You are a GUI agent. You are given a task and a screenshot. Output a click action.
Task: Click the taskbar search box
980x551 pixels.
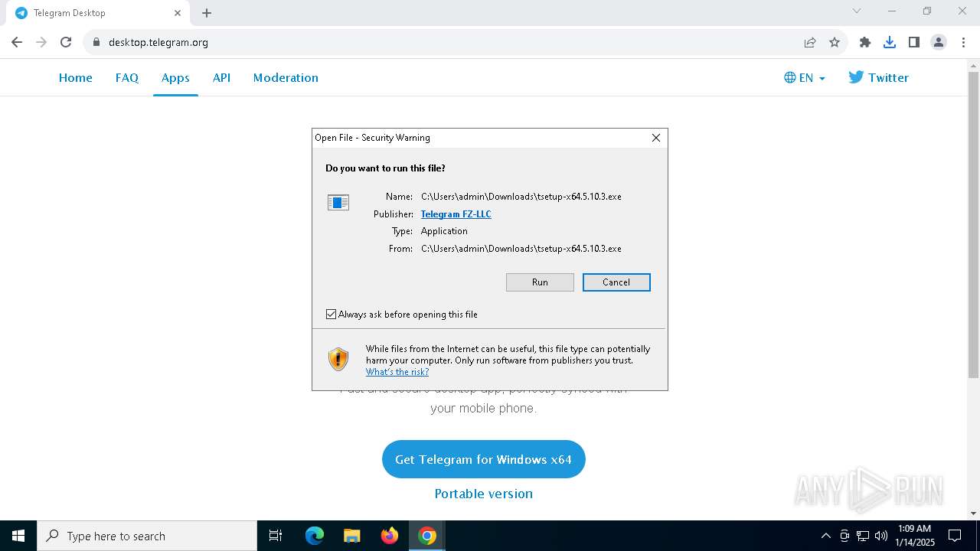tap(147, 536)
